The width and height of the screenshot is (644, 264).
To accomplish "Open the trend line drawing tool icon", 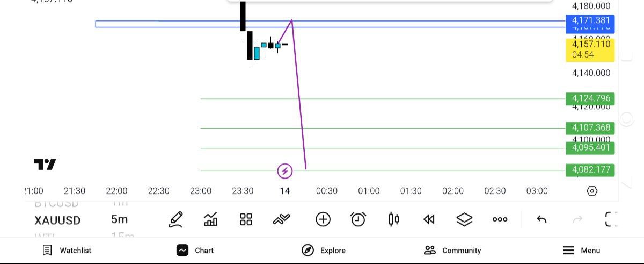I will pos(281,219).
